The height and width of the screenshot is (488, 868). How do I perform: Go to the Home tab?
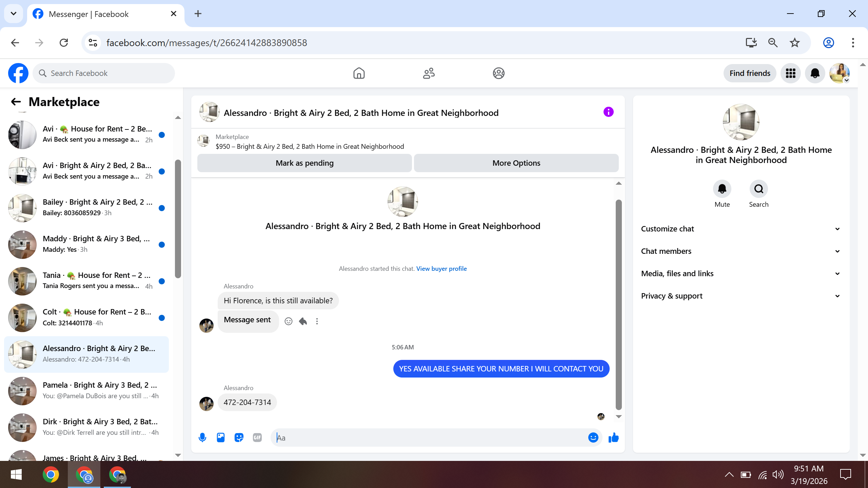coord(359,73)
